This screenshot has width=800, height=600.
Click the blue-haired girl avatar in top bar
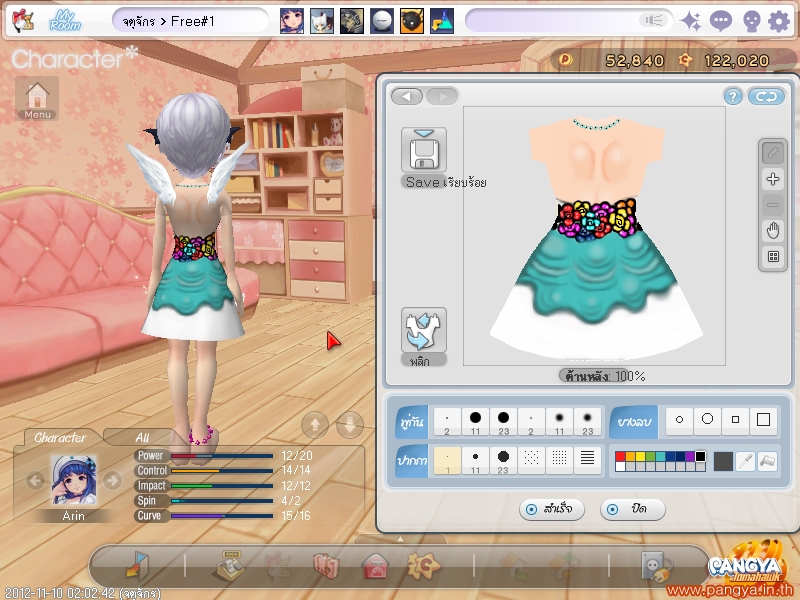click(292, 21)
